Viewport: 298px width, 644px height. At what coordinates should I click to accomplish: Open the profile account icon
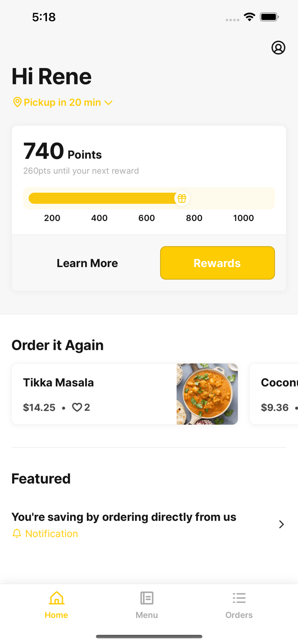[x=279, y=48]
